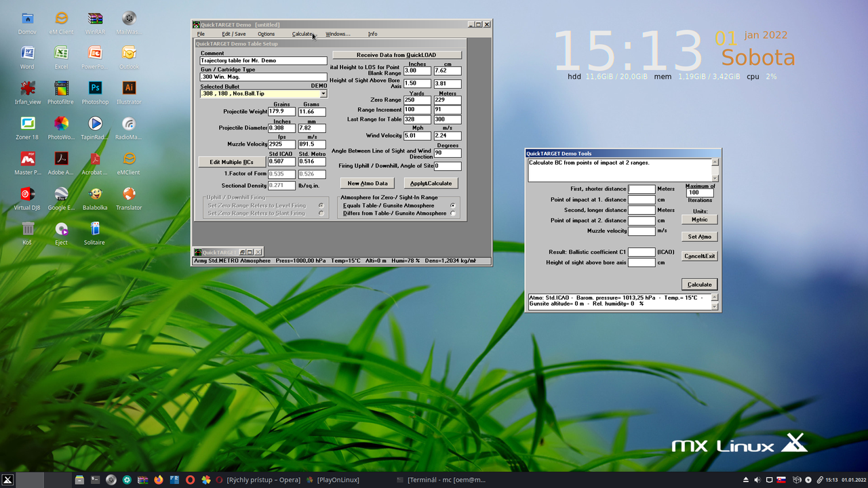Viewport: 868px width, 488px height.
Task: Open the Irfan_view desktop shortcut
Action: point(28,89)
